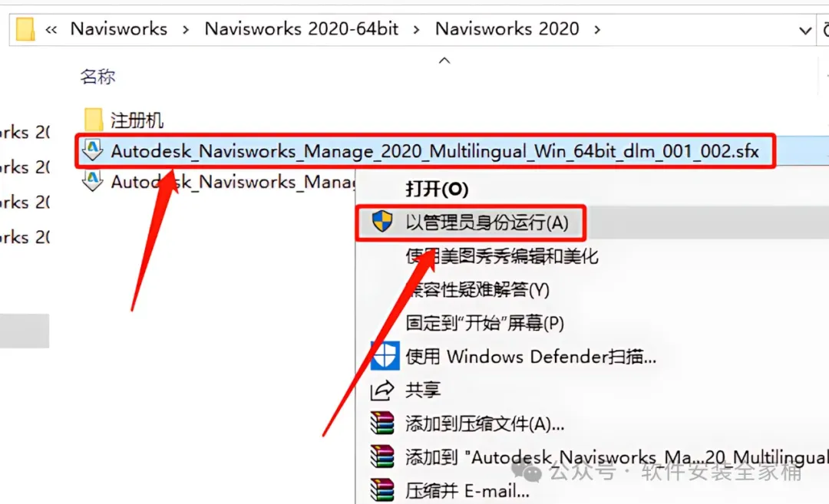Select the second Autodesk_Navisworks_Manag file name

click(x=233, y=182)
